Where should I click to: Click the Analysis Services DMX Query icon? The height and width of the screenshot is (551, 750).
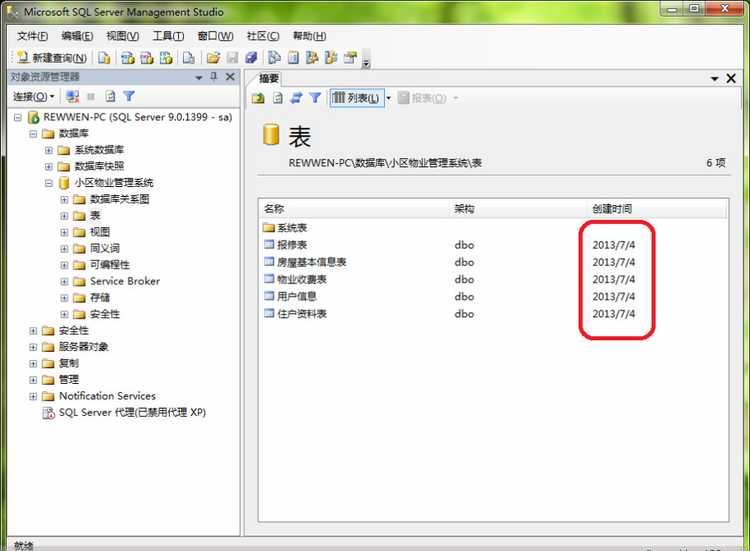click(x=146, y=58)
